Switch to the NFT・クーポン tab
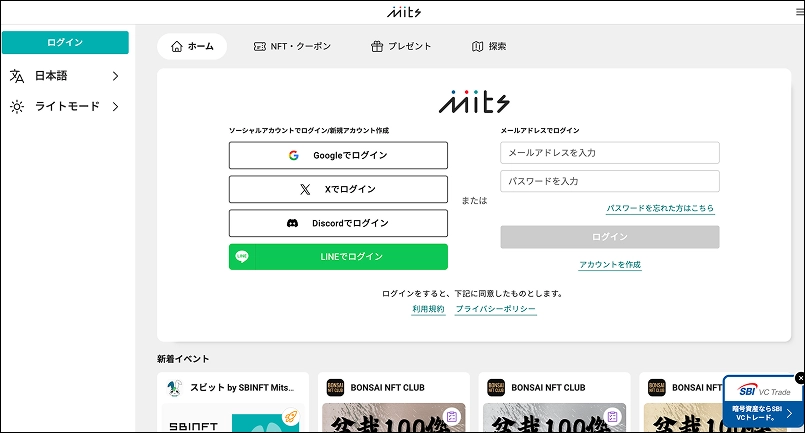This screenshot has width=805, height=433. (x=292, y=46)
